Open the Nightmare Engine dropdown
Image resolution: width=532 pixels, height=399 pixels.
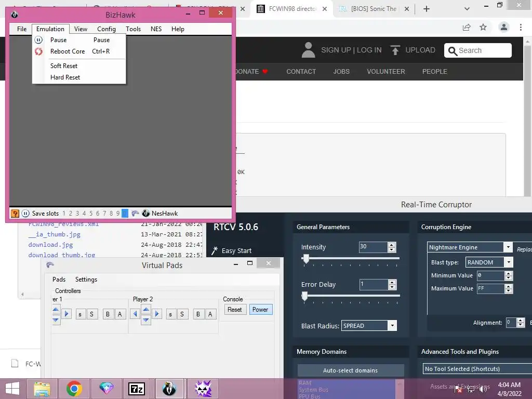click(x=508, y=247)
